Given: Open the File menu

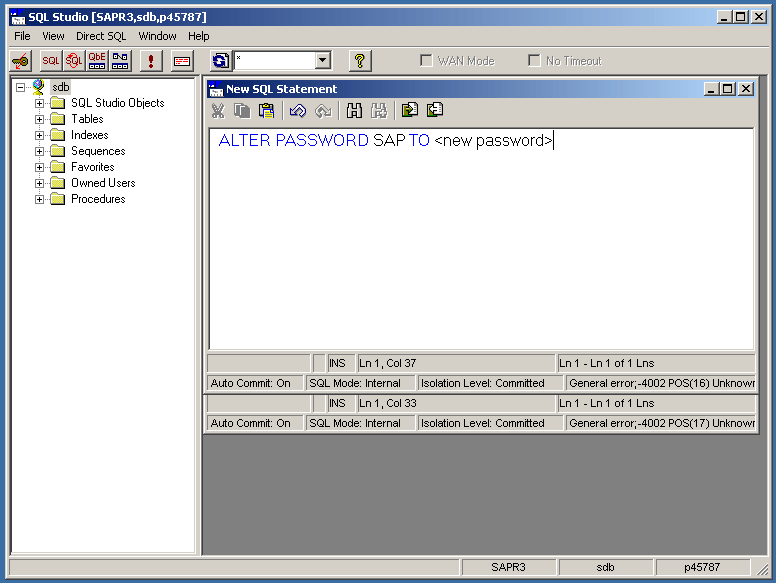Looking at the screenshot, I should pyautogui.click(x=22, y=36).
